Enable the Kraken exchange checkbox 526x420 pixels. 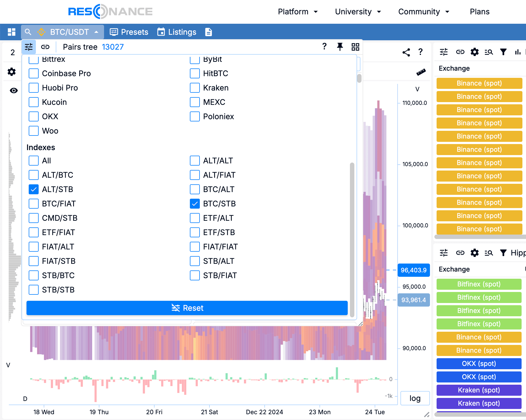[195, 88]
